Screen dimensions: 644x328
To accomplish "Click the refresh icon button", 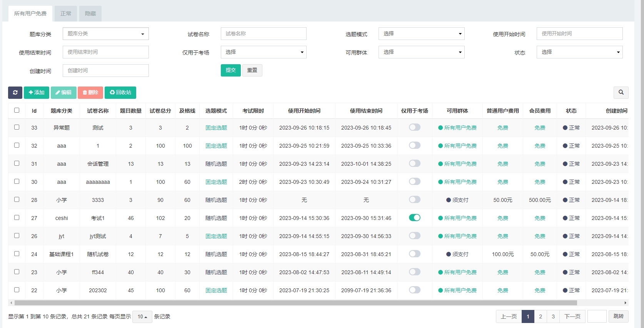I will [15, 93].
